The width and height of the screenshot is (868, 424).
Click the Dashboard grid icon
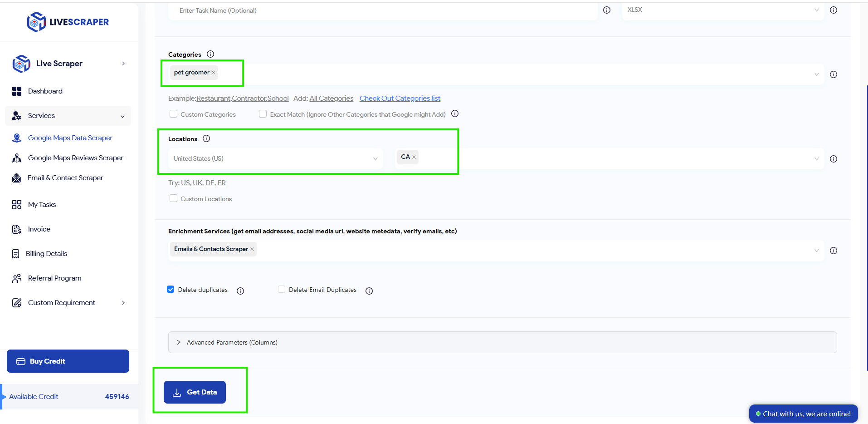click(x=17, y=91)
